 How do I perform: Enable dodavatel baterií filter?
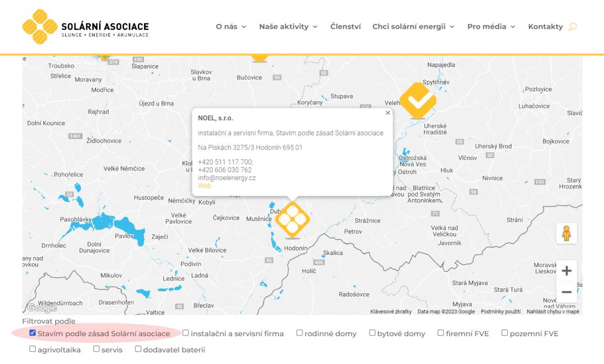pos(138,349)
